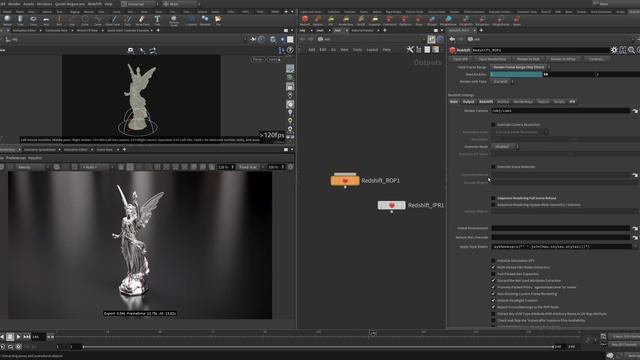Click the Controls... button
The width and height of the screenshot is (640, 360).
(x=596, y=59)
